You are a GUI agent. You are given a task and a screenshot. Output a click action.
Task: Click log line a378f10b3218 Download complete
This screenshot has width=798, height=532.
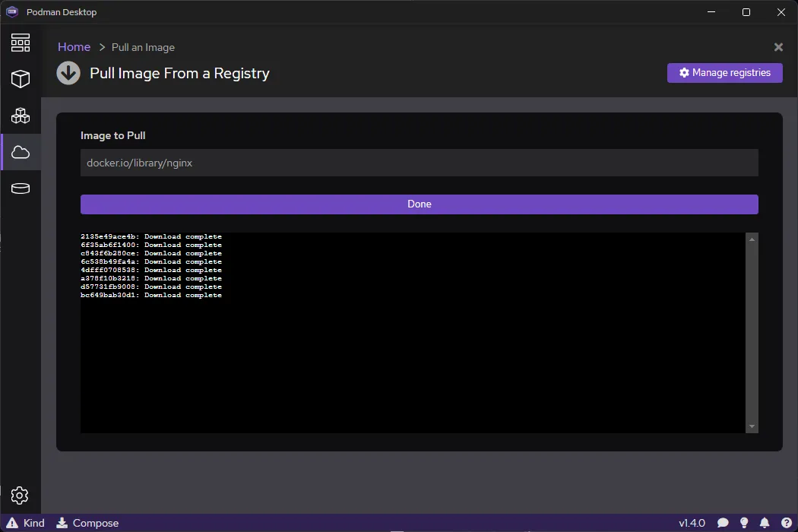click(x=151, y=278)
